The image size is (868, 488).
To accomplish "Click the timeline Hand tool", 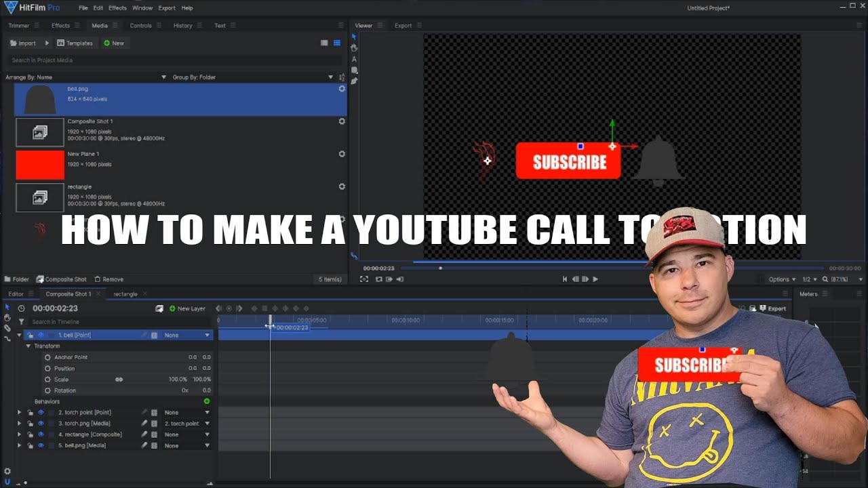I will pos(7,317).
